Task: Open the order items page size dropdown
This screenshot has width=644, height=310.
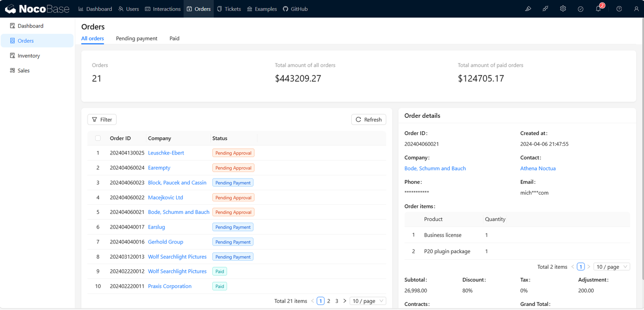Action: (611, 267)
